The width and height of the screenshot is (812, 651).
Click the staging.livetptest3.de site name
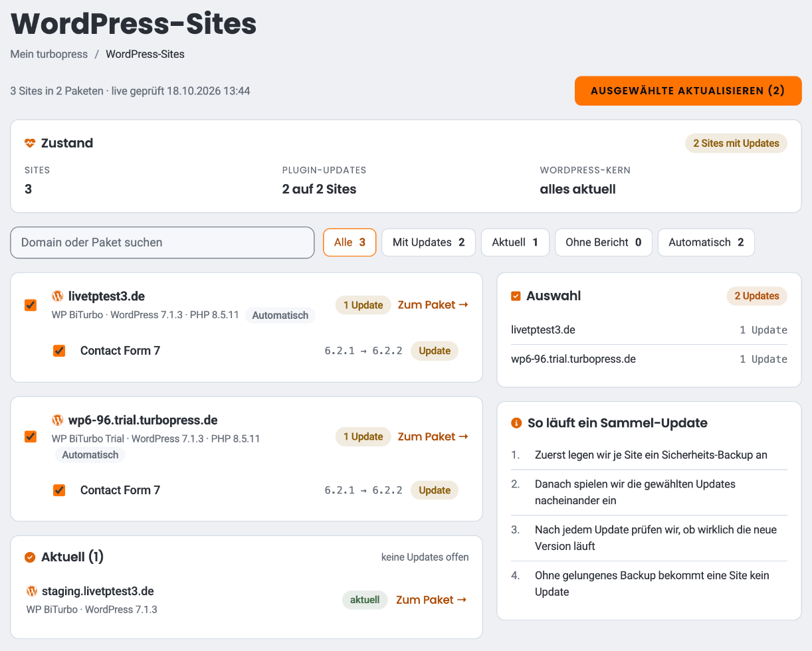98,591
